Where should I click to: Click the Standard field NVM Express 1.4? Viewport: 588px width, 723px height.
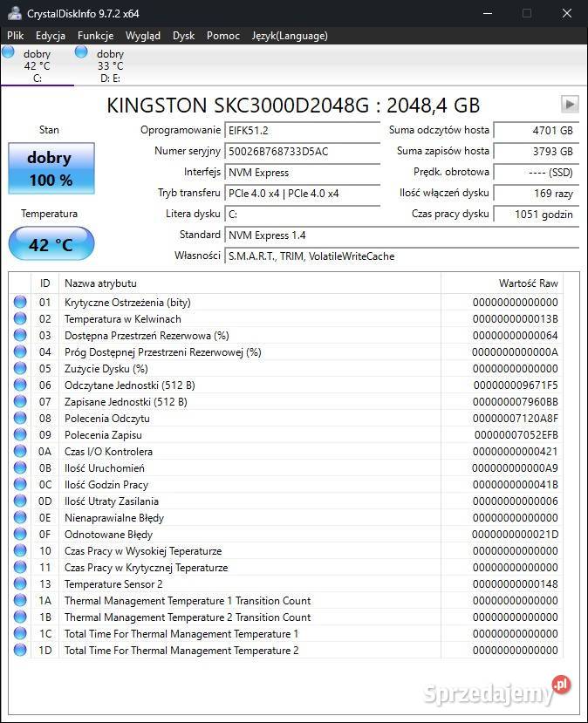[401, 235]
